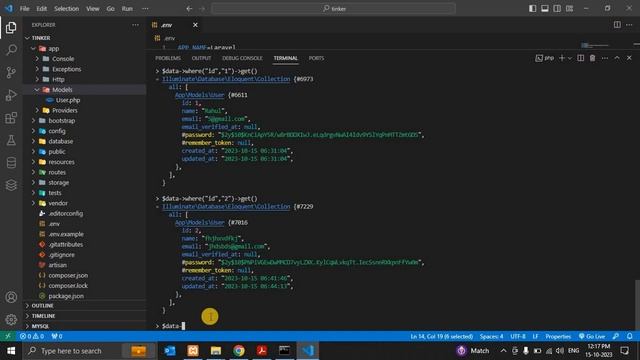The height and width of the screenshot is (360, 640).
Task: Open the launch profile dropdown beside the plus
Action: click(x=570, y=58)
